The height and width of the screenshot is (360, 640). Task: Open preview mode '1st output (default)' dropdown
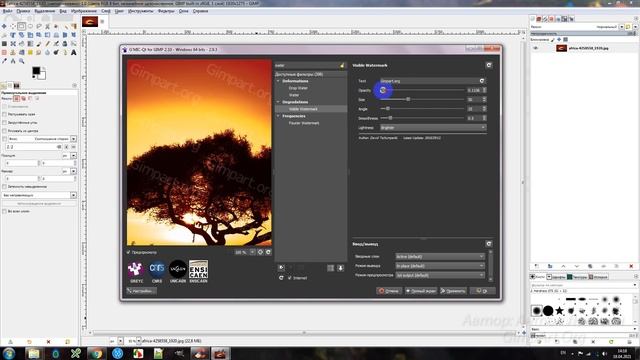[440, 275]
